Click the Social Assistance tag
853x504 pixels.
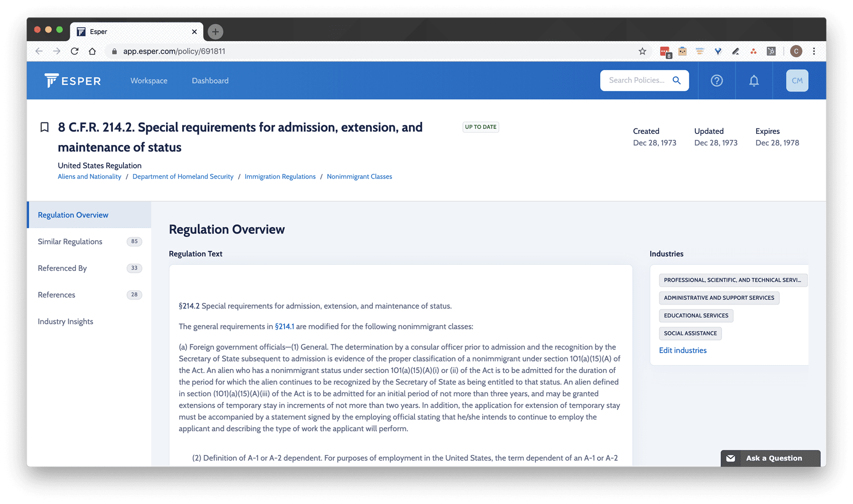click(x=690, y=333)
